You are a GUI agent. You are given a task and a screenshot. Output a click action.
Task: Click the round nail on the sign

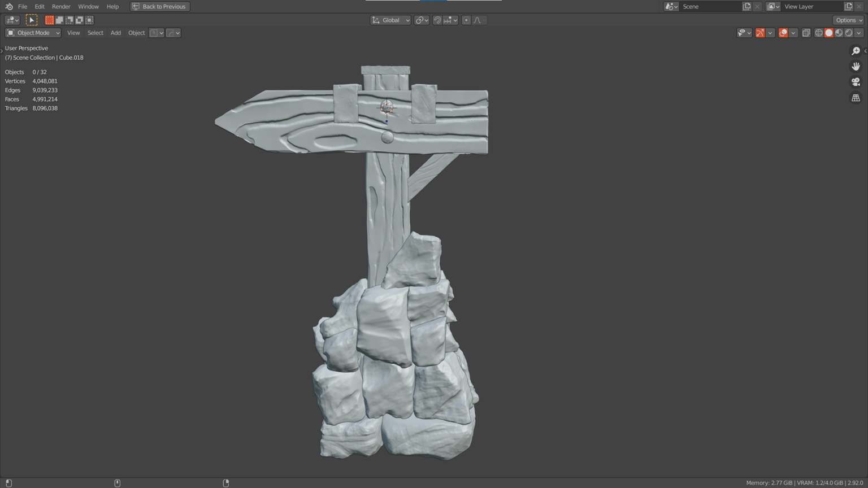pos(387,137)
